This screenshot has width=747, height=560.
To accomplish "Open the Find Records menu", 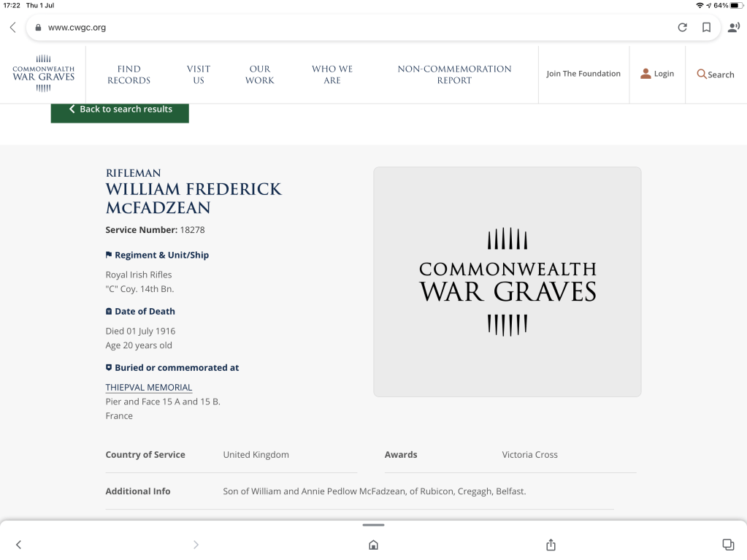I will 129,74.
